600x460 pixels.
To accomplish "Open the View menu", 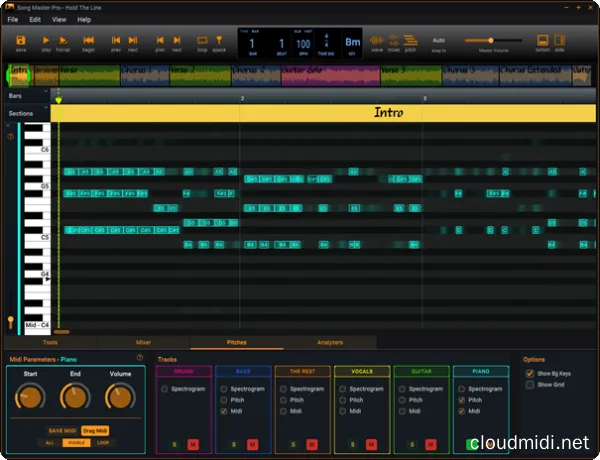I will pyautogui.click(x=59, y=20).
